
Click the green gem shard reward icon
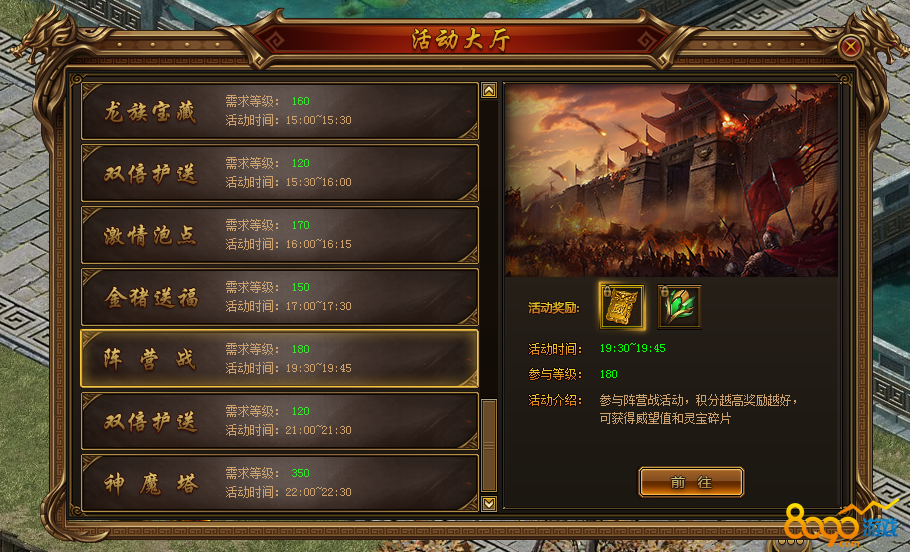click(679, 306)
